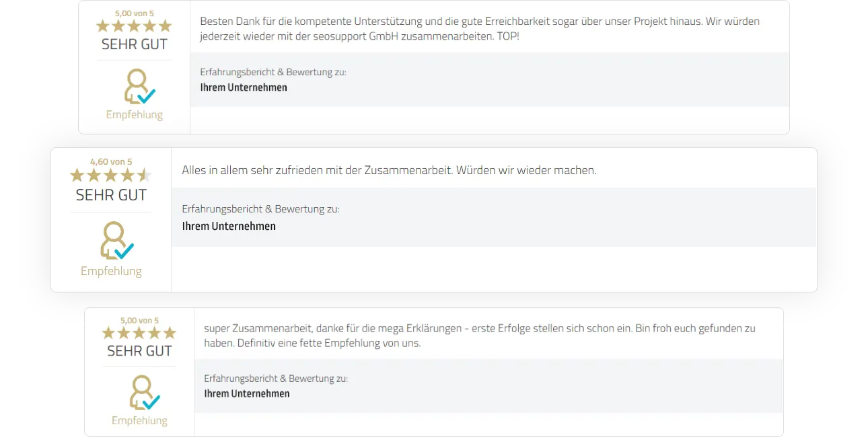Click 'Ihrem Unternehmen' in the top review
The height and width of the screenshot is (437, 868).
pyautogui.click(x=244, y=87)
